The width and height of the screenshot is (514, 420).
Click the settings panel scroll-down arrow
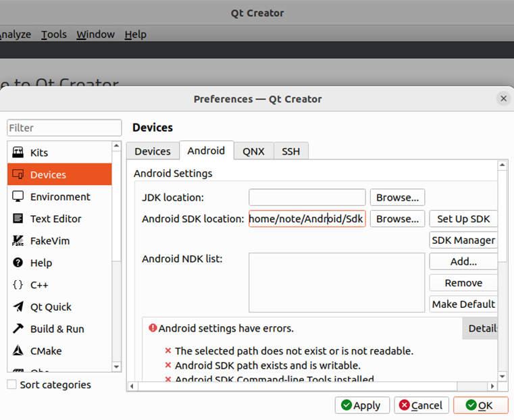503,376
